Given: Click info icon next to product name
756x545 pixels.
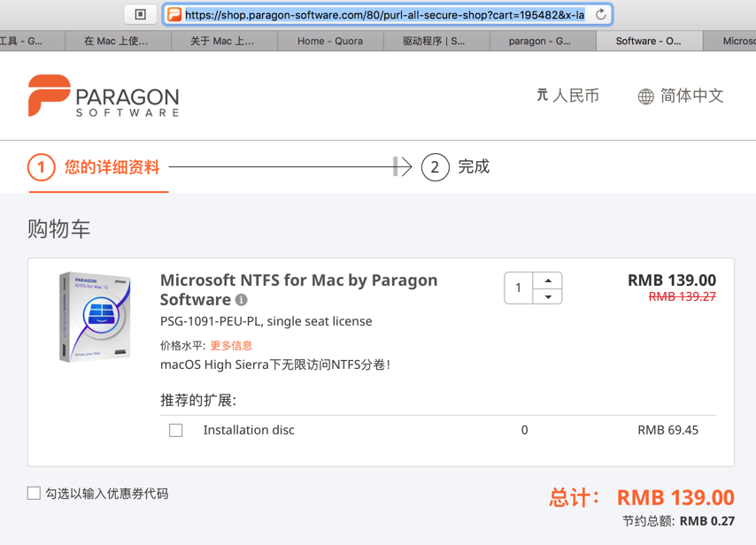Looking at the screenshot, I should [x=241, y=300].
